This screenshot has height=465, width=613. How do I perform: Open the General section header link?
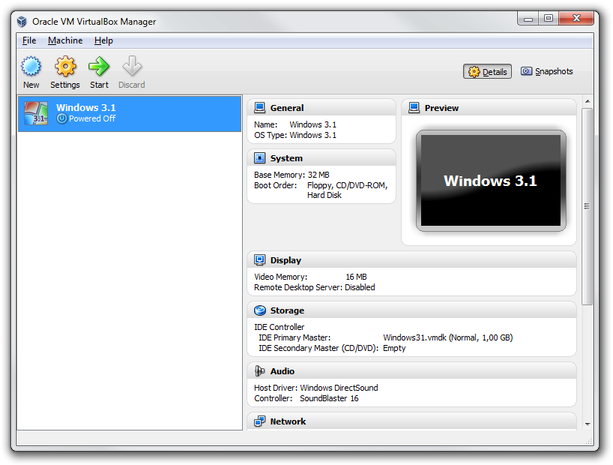pos(287,108)
